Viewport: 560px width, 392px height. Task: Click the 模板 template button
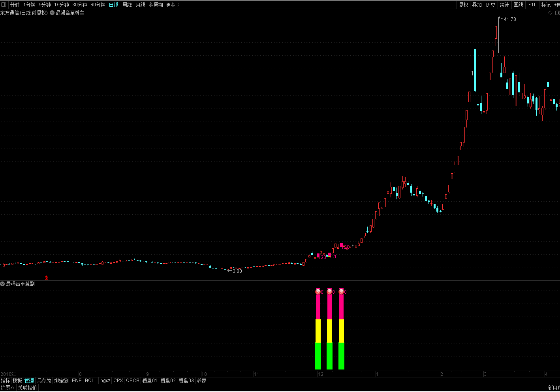coord(17,381)
